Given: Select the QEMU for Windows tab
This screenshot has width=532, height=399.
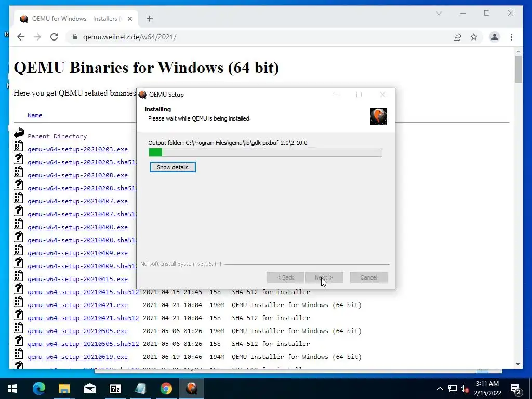Looking at the screenshot, I should tap(76, 19).
